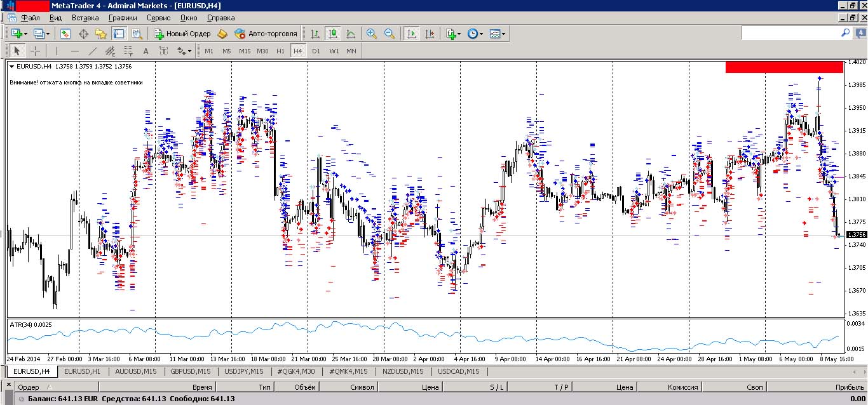Viewport: 868px width, 405px height.
Task: Select the D1 timeframe button
Action: tap(316, 51)
